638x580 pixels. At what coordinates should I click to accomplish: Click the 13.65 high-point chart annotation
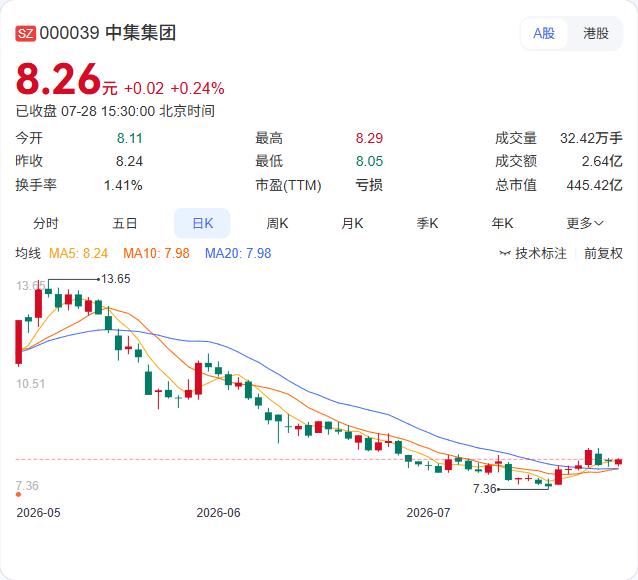[x=116, y=279]
